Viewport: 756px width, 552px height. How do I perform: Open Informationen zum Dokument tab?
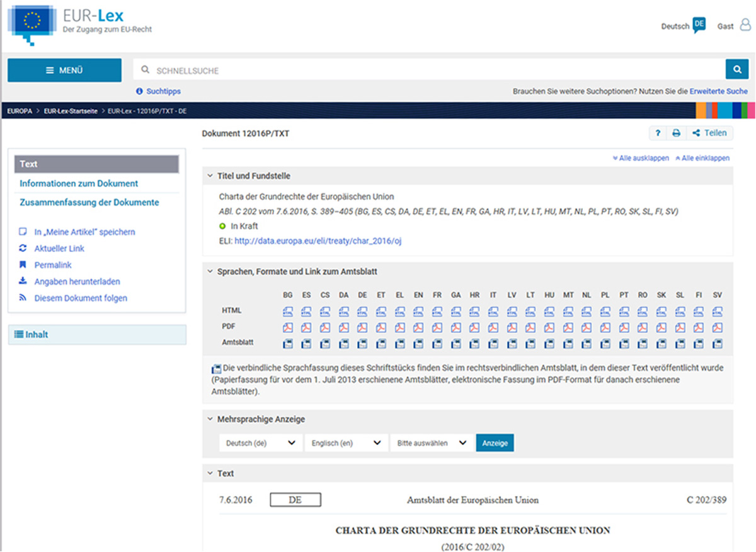coord(79,183)
